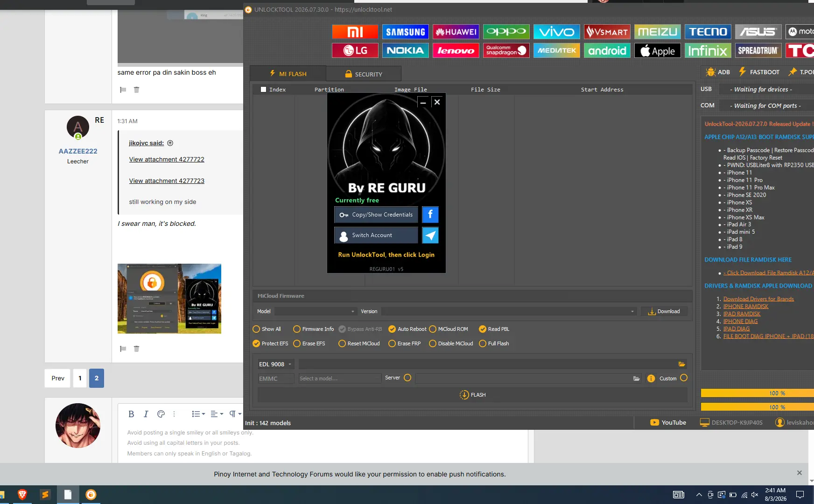Pick the Vivo brand icon
This screenshot has width=814, height=504.
[557, 32]
